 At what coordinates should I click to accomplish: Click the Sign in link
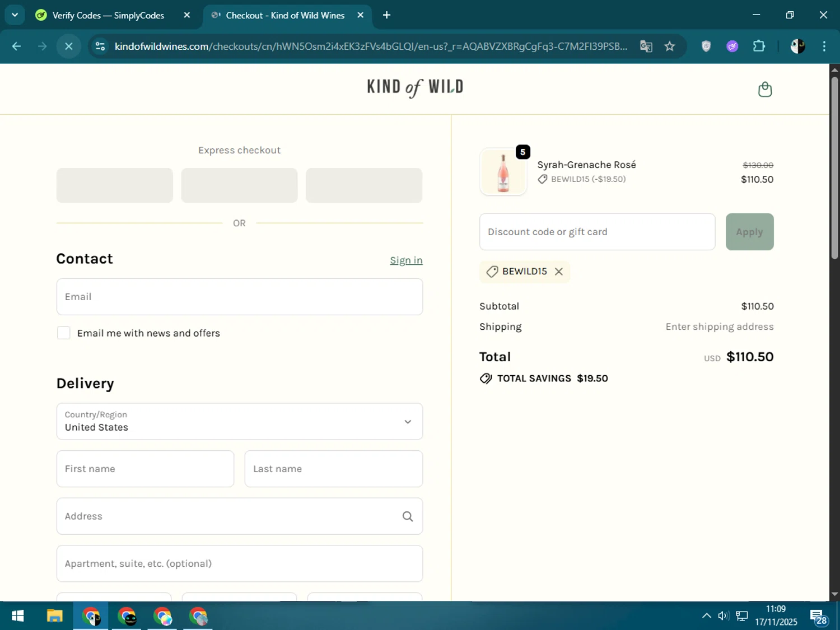tap(406, 260)
